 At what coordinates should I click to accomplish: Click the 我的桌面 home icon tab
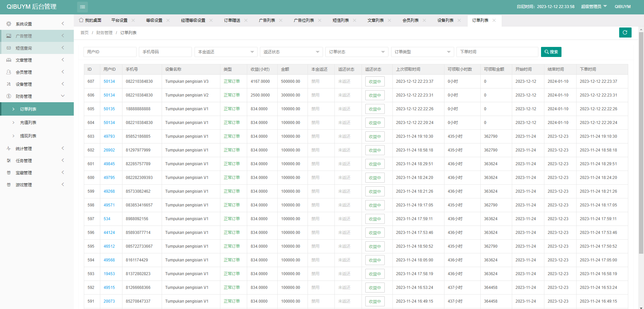(81, 20)
